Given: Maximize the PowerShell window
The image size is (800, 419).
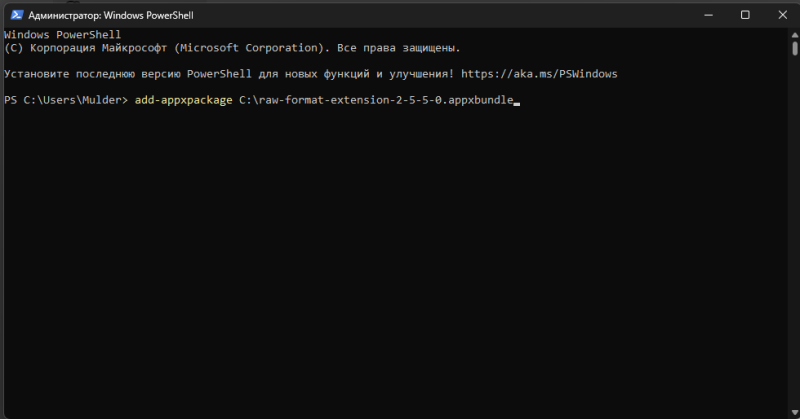Looking at the screenshot, I should [x=745, y=14].
